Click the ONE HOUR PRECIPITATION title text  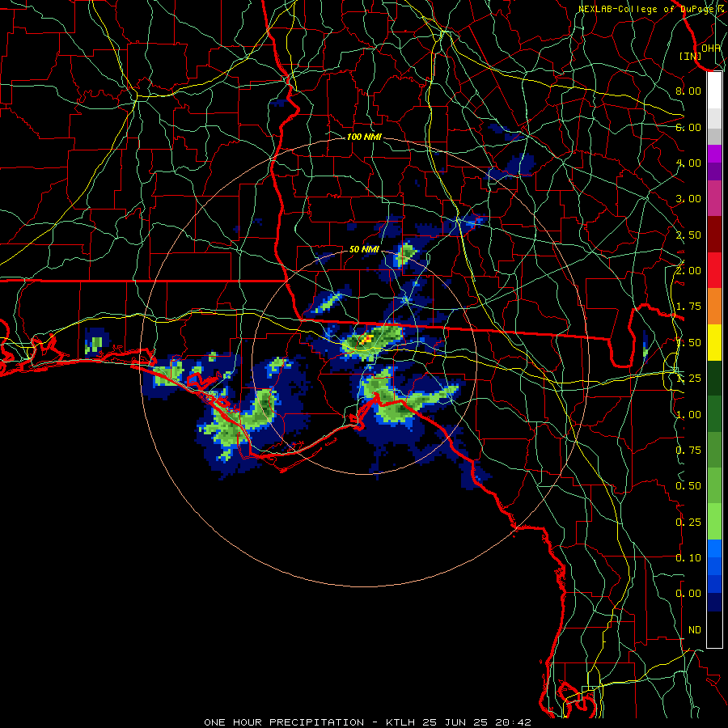coord(284,722)
